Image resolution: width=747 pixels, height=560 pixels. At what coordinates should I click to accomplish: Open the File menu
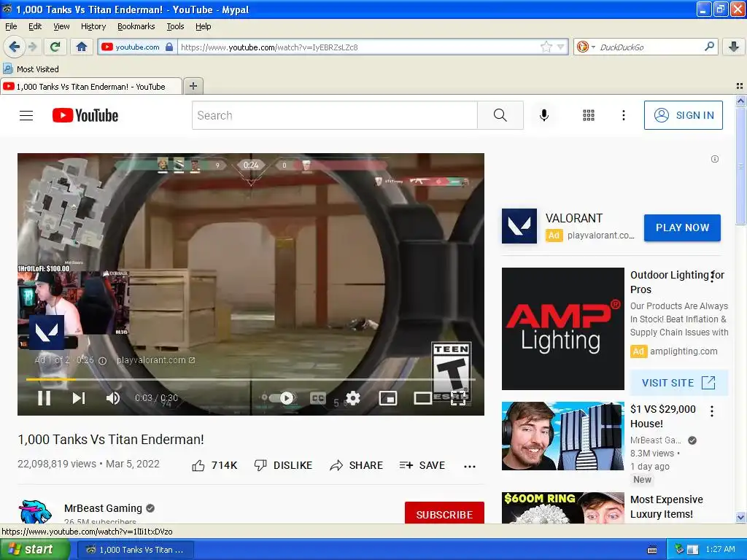tap(11, 26)
